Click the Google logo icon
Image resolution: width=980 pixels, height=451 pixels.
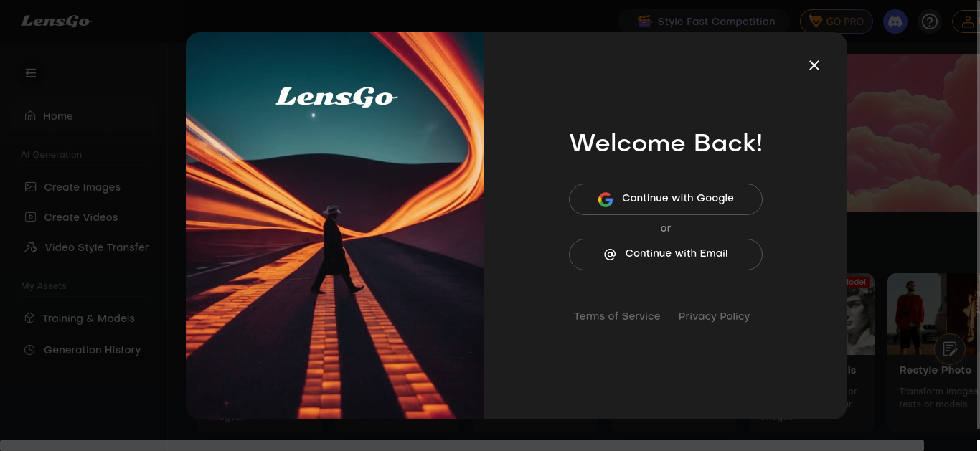(606, 199)
